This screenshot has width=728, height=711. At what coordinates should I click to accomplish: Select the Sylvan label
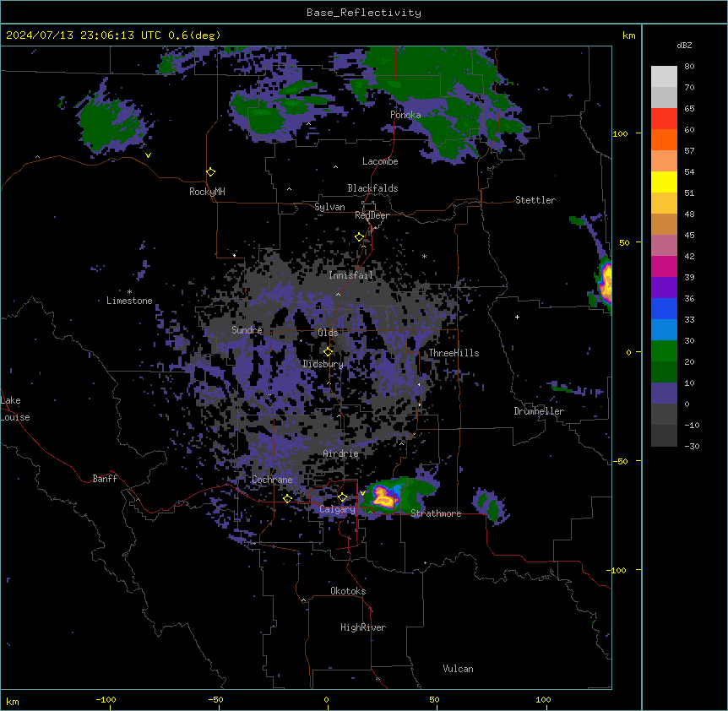pyautogui.click(x=329, y=207)
